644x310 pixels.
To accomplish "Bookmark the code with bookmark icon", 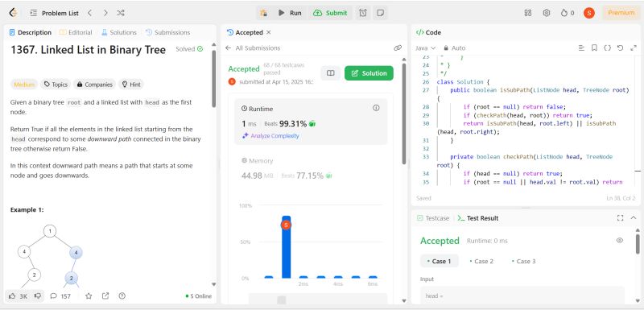I will 594,48.
